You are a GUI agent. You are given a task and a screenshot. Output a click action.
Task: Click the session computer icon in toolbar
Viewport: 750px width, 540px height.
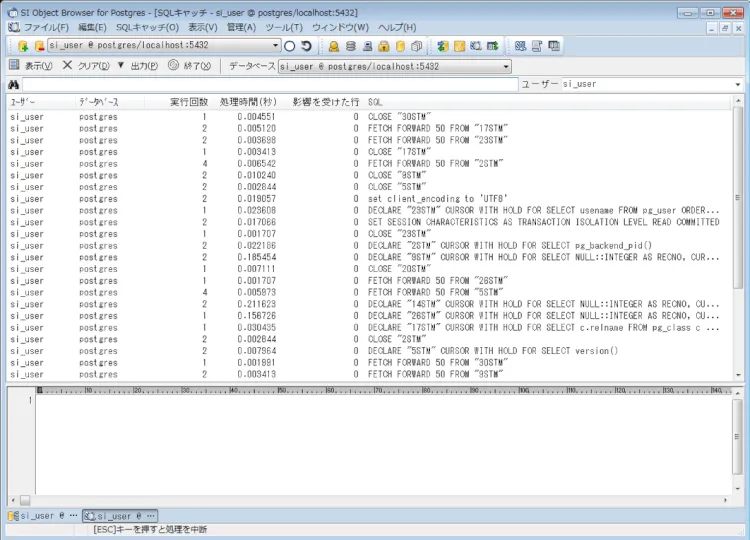(x=367, y=46)
